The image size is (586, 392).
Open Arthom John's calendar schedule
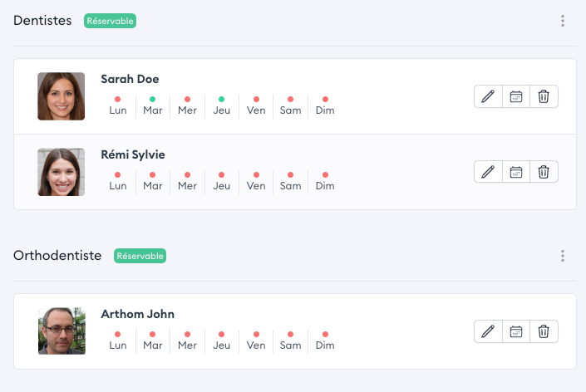(516, 331)
